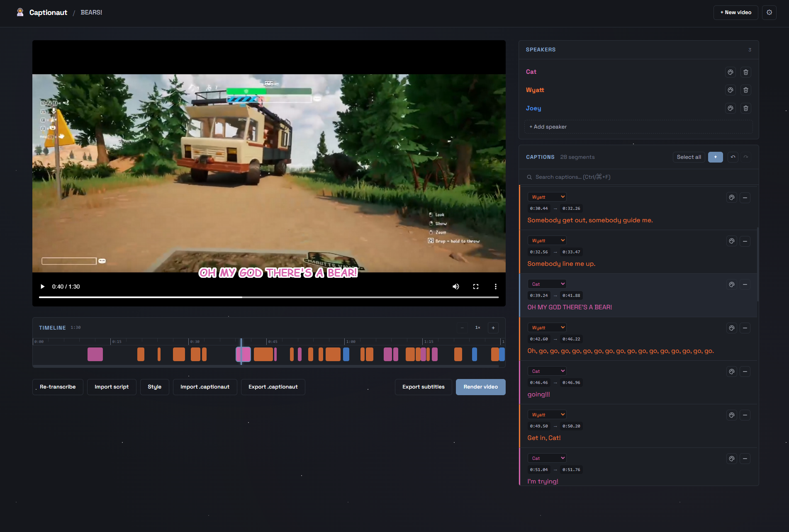Screen dimensions: 789x532
Task: Remove the 'going!!!' caption segment
Action: [x=745, y=372]
